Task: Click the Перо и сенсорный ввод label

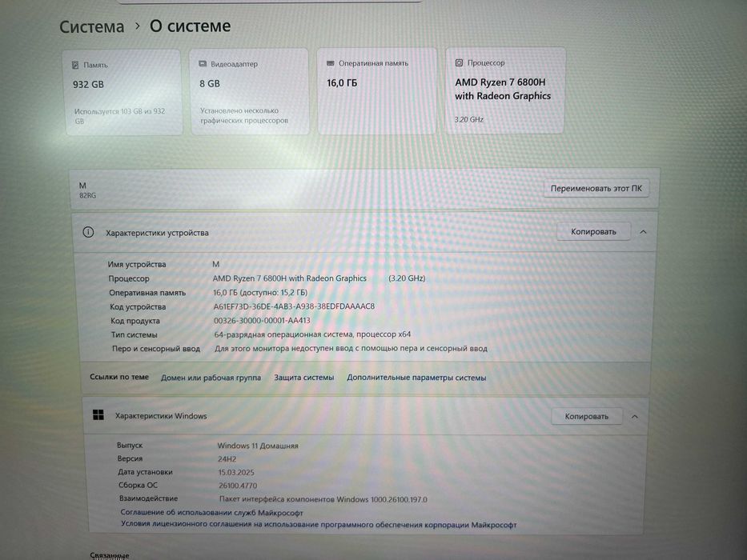Action: coord(156,349)
